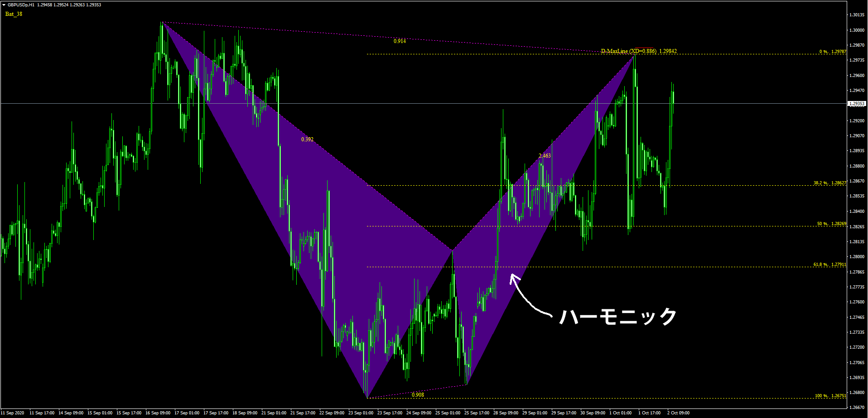Click the 0 % 1.29787 Fibonacci label
This screenshot has height=418, width=868.
(833, 52)
